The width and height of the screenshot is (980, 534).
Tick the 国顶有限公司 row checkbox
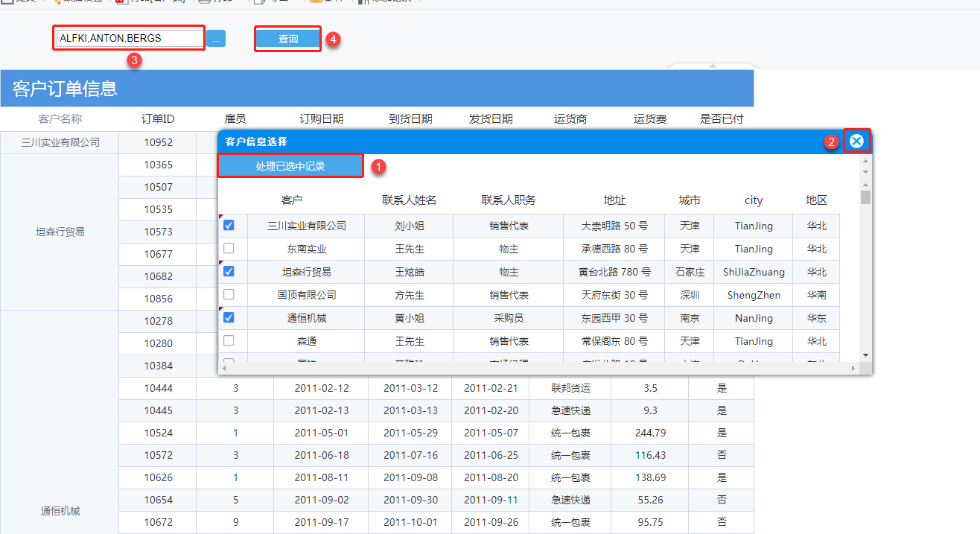(229, 294)
